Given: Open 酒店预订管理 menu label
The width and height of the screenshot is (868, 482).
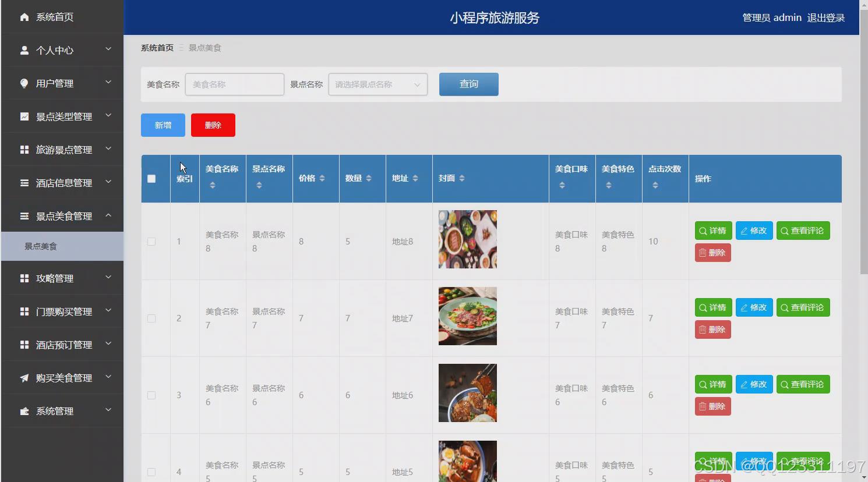Looking at the screenshot, I should tap(64, 345).
